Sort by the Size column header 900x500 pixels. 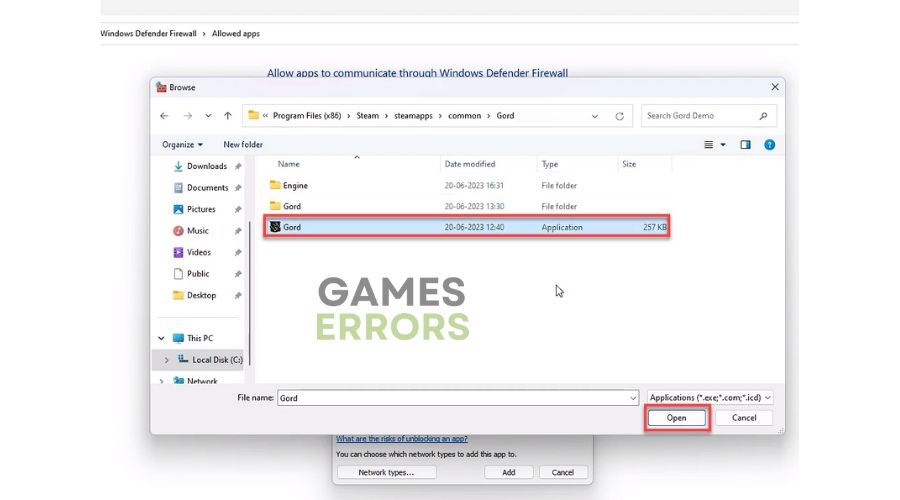(629, 164)
